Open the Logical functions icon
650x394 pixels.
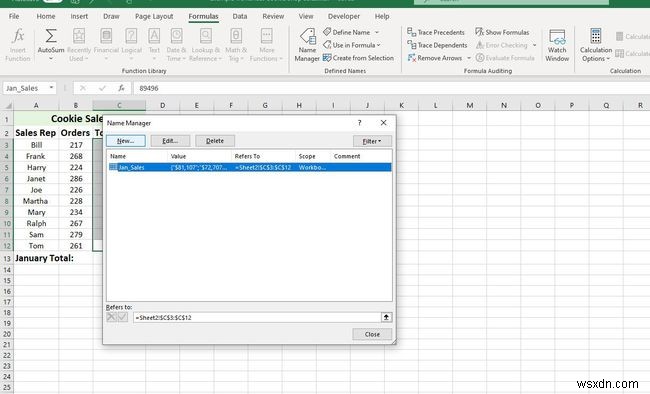pos(131,36)
